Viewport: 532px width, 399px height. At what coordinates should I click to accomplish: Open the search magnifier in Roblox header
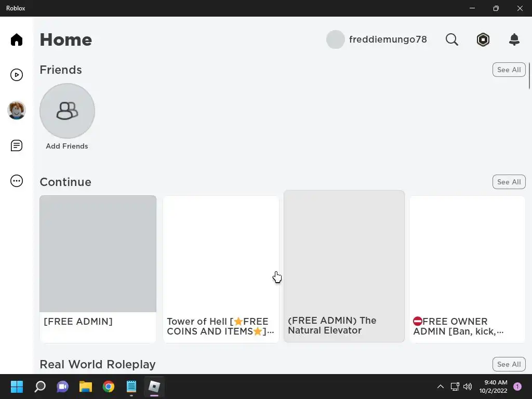click(451, 39)
